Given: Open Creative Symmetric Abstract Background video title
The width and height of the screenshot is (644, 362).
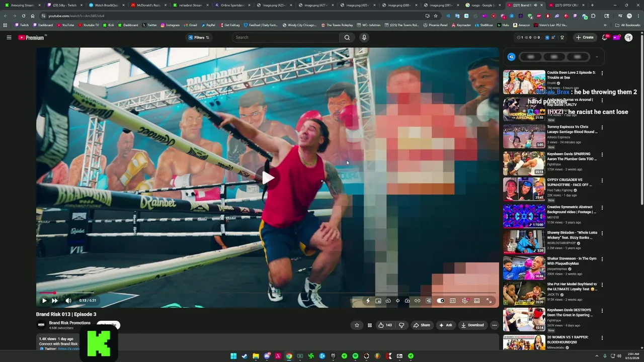Looking at the screenshot, I should point(572,210).
